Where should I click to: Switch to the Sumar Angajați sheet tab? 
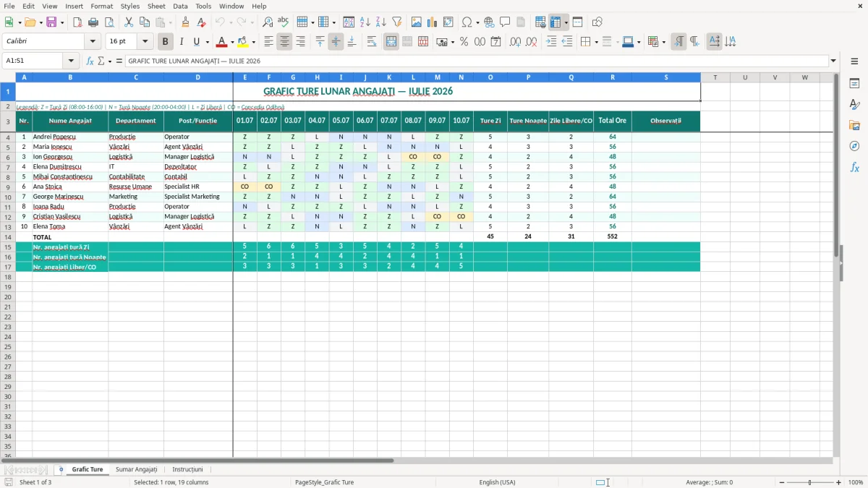136,470
